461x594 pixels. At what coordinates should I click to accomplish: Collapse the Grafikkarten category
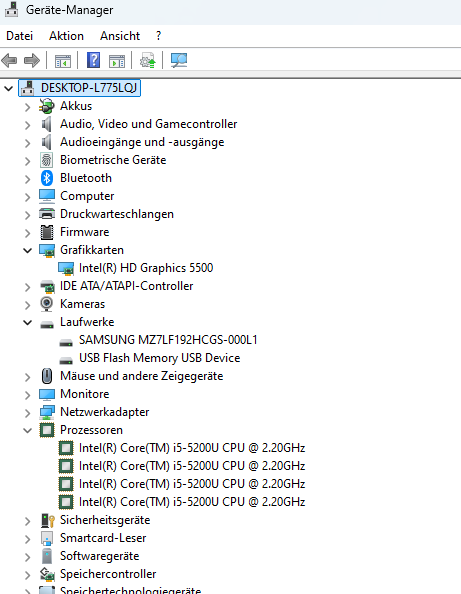point(28,250)
